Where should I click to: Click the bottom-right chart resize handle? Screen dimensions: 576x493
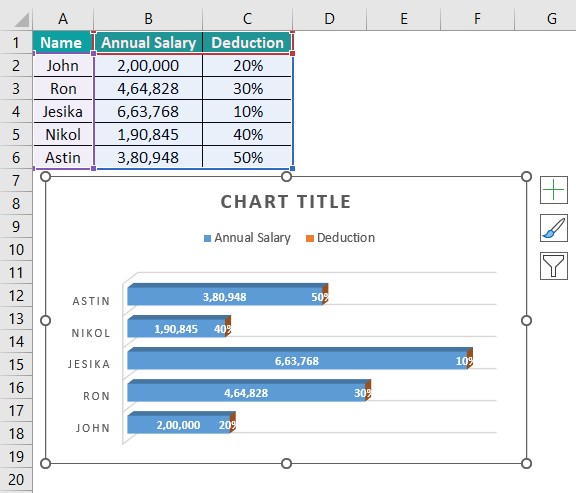(526, 464)
